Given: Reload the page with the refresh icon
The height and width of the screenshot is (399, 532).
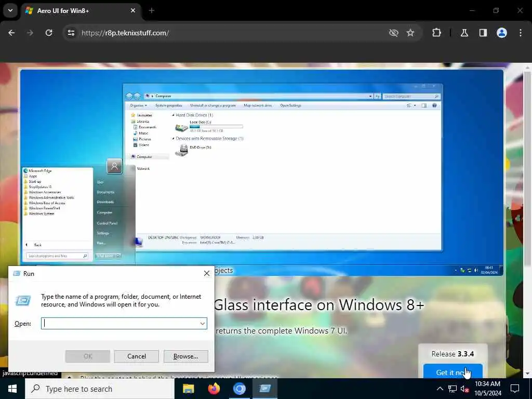Looking at the screenshot, I should (49, 33).
